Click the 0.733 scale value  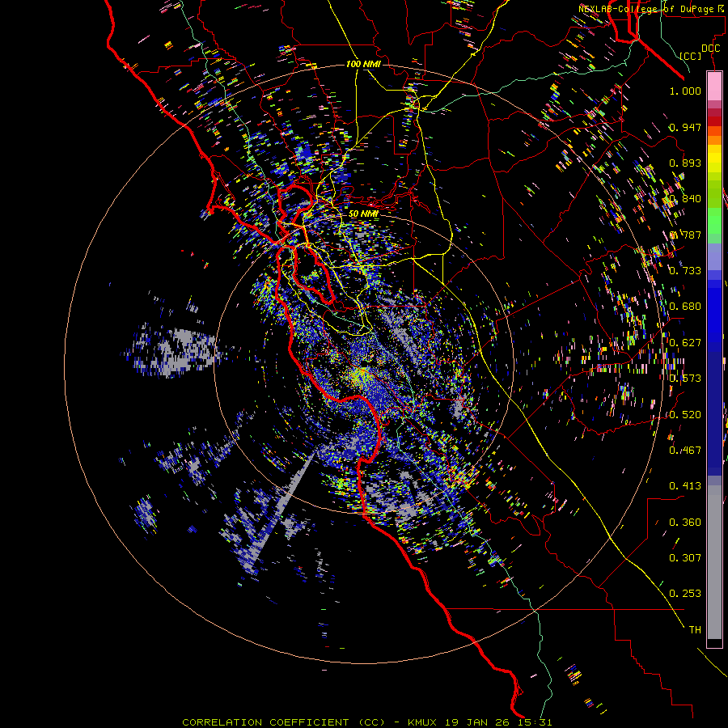[x=685, y=270]
